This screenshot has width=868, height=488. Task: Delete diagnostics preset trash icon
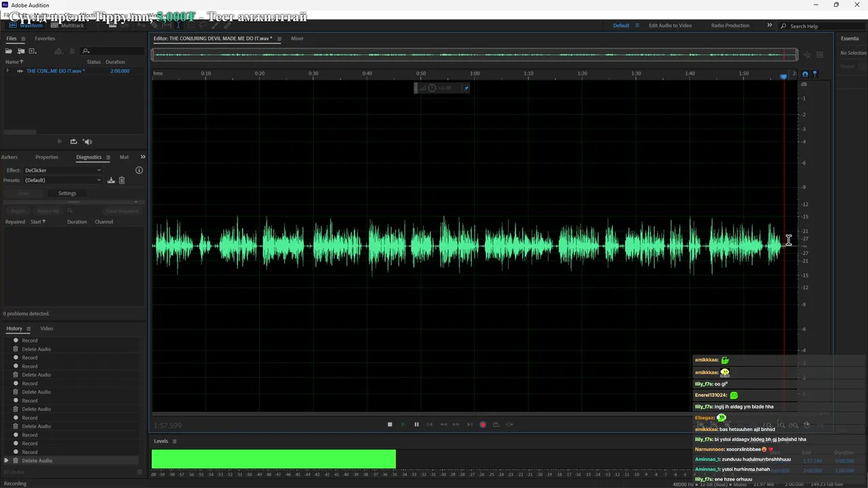pyautogui.click(x=122, y=180)
